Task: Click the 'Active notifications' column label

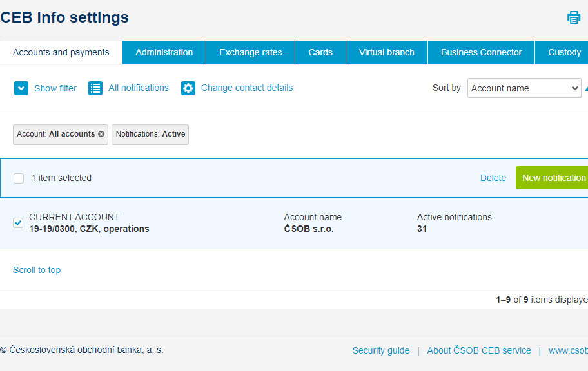Action: click(x=454, y=217)
